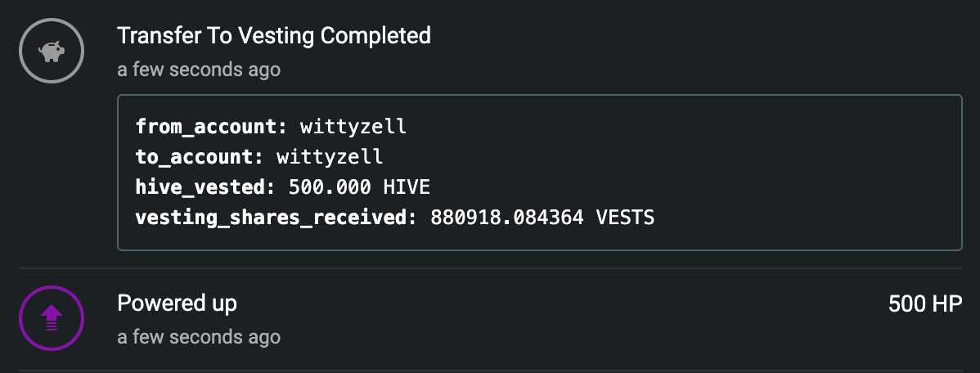Click the purple power up arrow icon
This screenshot has height=373, width=980.
(52, 318)
